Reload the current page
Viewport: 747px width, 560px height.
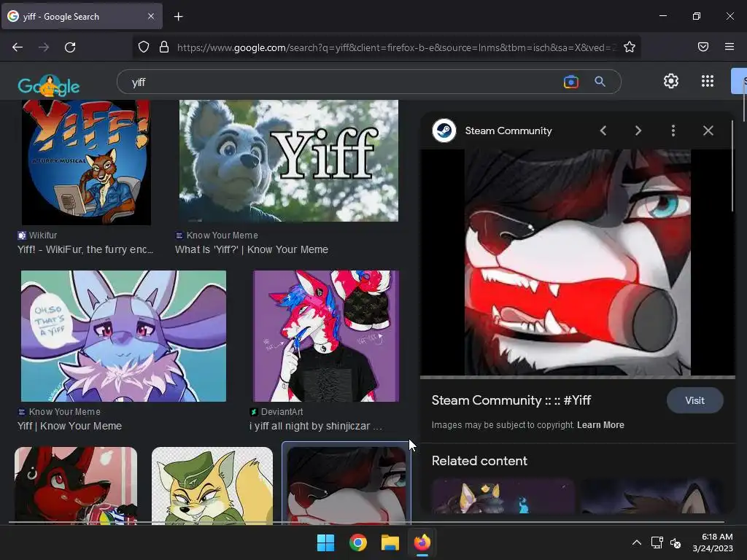tap(70, 47)
